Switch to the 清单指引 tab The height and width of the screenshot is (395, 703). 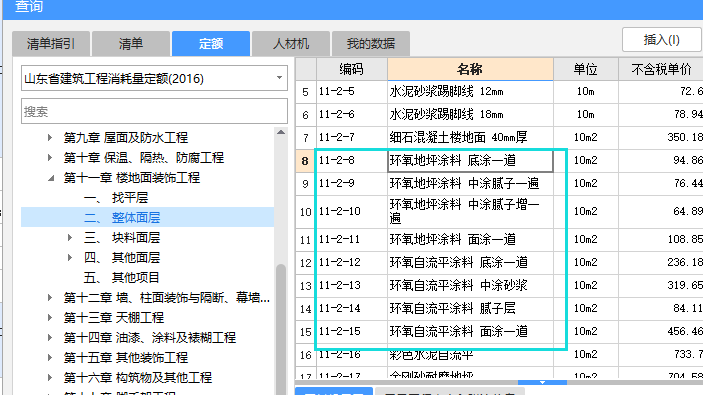pyautogui.click(x=51, y=43)
